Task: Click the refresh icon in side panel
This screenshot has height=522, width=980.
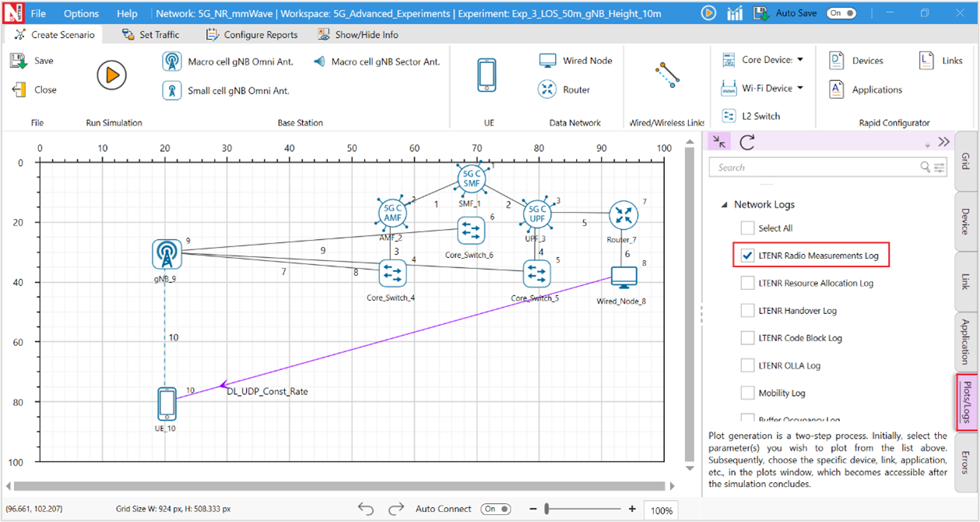Action: click(x=747, y=142)
